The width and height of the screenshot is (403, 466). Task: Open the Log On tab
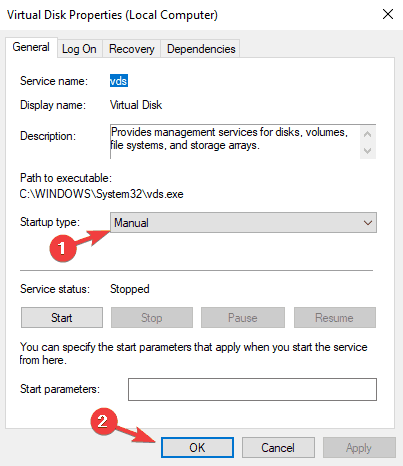pos(79,49)
